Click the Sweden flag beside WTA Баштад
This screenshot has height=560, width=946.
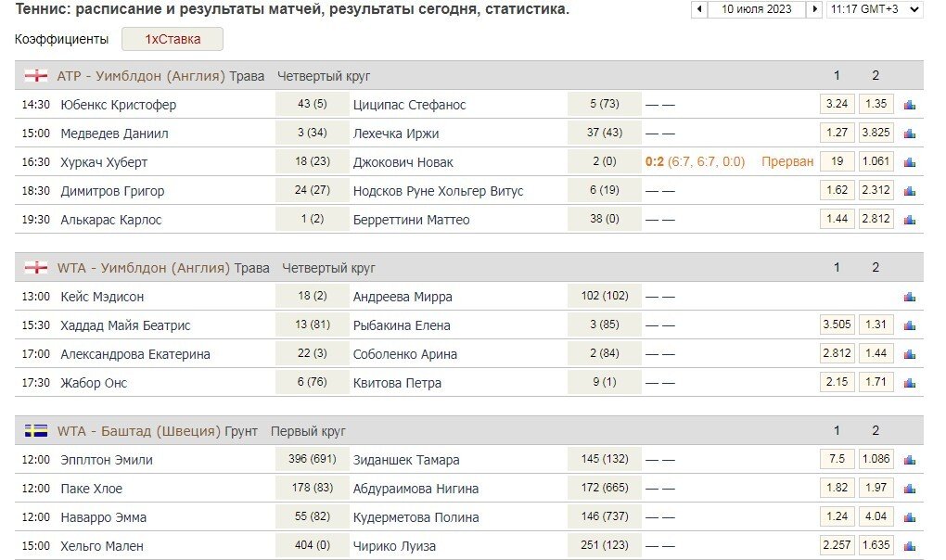tap(36, 431)
